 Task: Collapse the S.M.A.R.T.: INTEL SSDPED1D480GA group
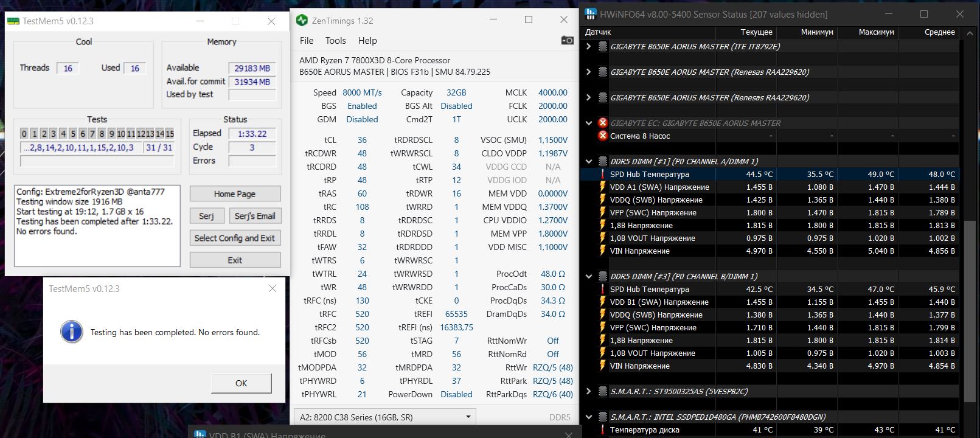588,417
